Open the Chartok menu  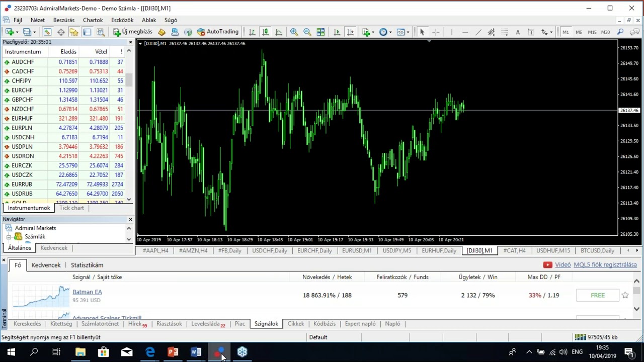pos(93,20)
